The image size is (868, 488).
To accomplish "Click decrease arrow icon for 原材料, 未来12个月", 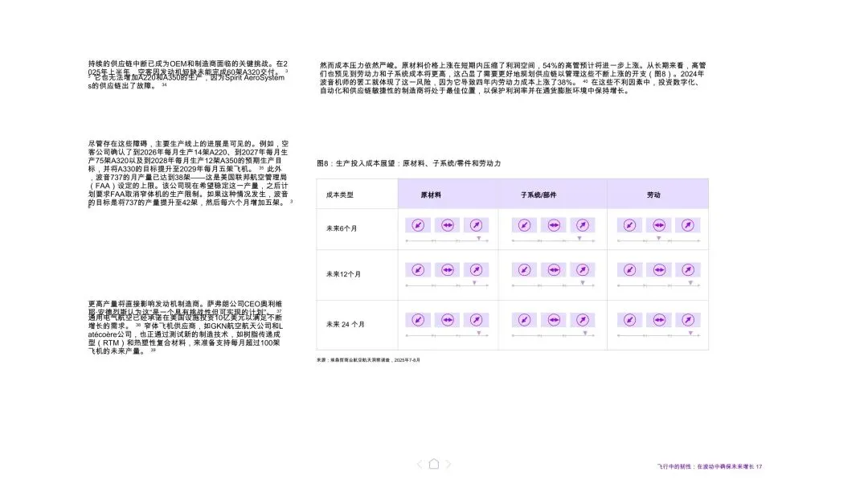I will click(x=418, y=270).
